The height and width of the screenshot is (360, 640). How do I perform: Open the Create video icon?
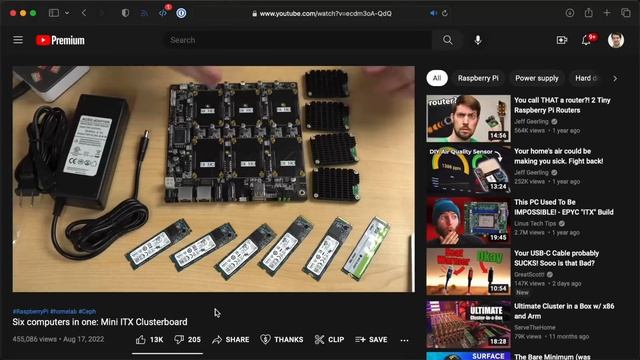point(562,40)
